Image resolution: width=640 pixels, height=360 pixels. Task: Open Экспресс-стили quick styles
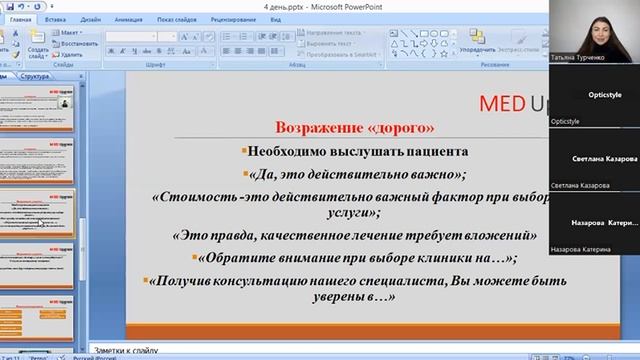(519, 42)
